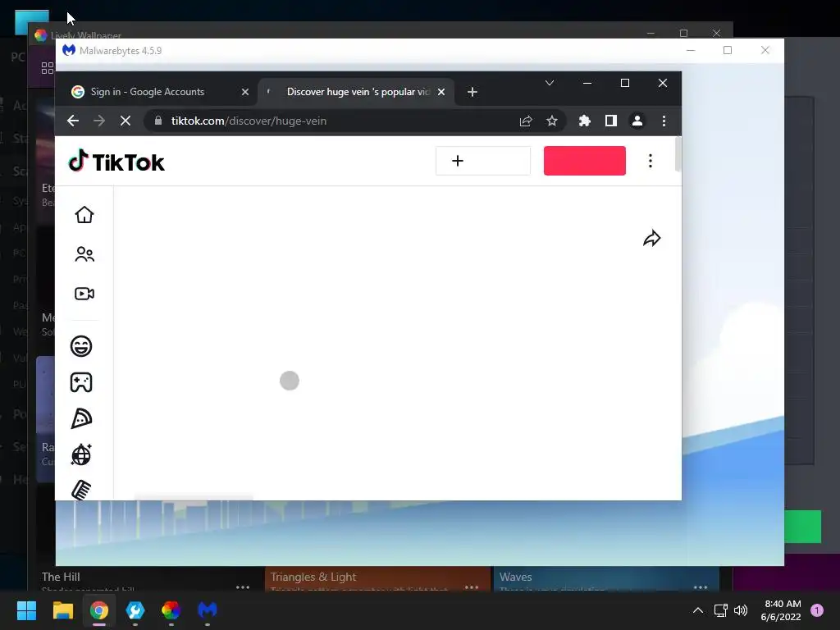Open The Hill wallpaper options menu
Viewport: 840px width, 630px height.
[243, 587]
